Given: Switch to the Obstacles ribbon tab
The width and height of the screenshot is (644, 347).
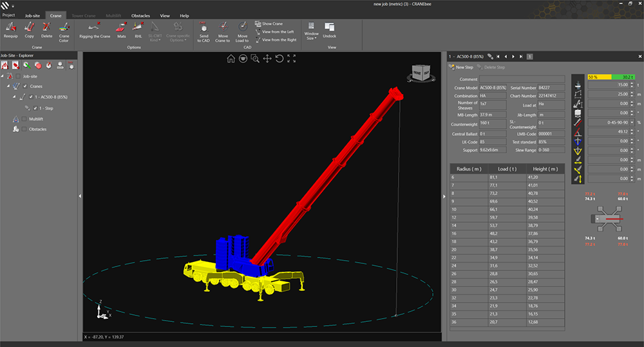Looking at the screenshot, I should [x=140, y=15].
